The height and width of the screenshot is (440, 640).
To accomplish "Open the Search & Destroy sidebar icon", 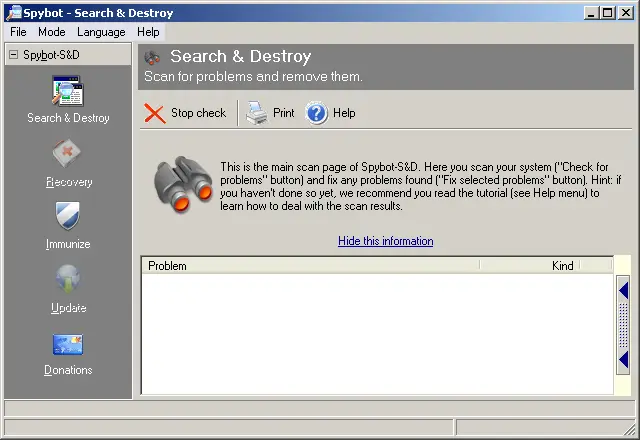I will pos(67,91).
